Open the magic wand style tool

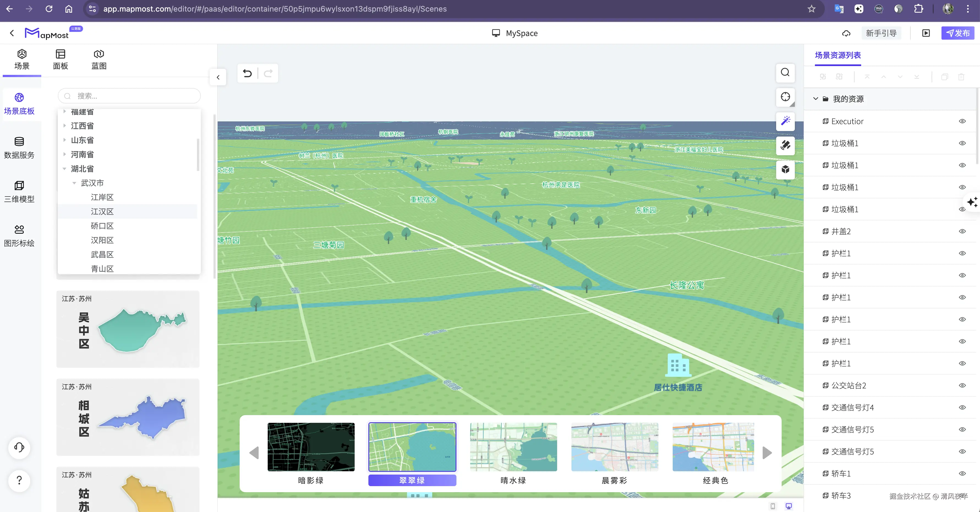(x=785, y=121)
